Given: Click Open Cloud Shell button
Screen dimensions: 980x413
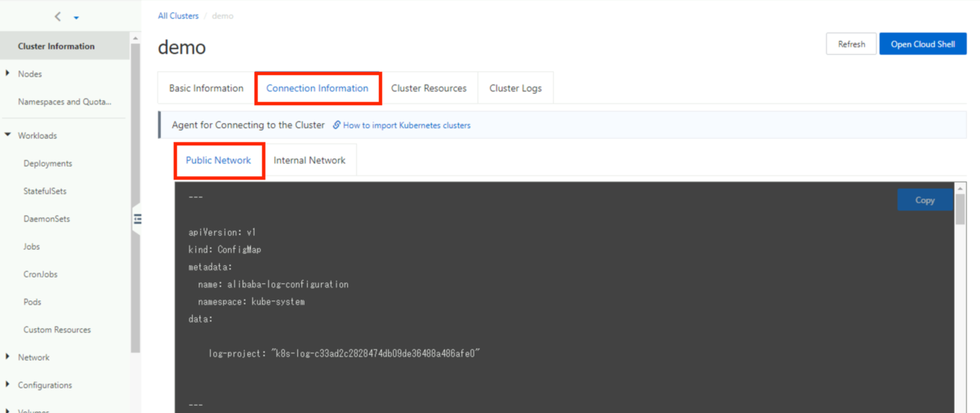Looking at the screenshot, I should tap(923, 44).
